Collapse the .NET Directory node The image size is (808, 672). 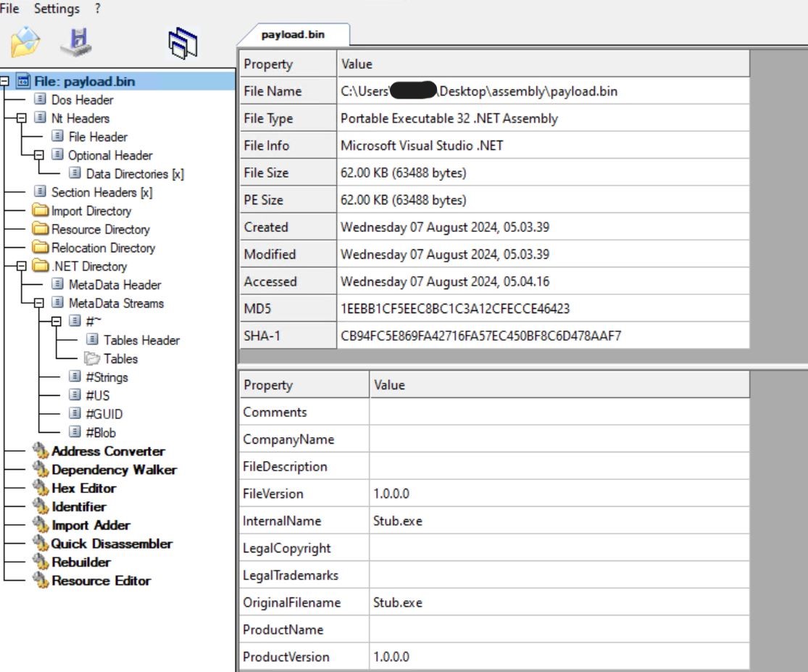coord(21,267)
